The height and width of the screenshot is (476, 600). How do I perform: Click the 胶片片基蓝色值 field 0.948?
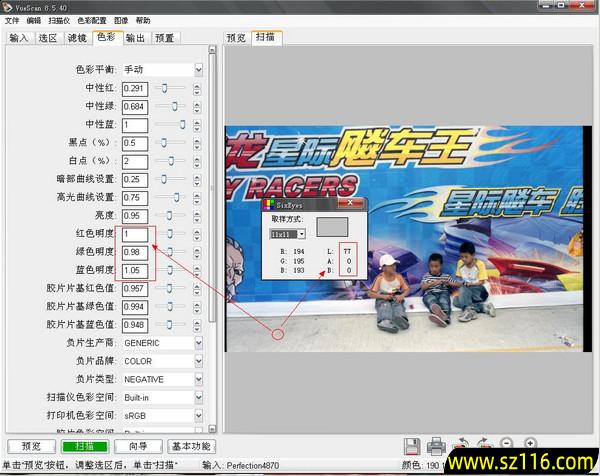[135, 325]
